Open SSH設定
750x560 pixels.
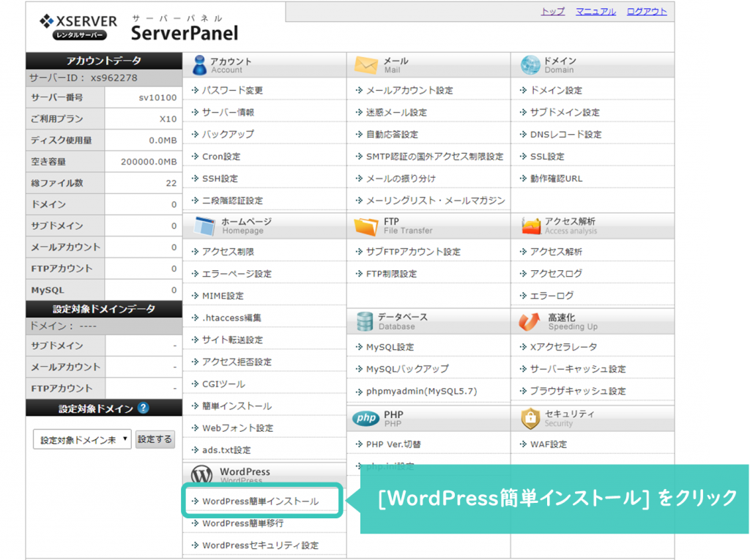click(x=220, y=179)
